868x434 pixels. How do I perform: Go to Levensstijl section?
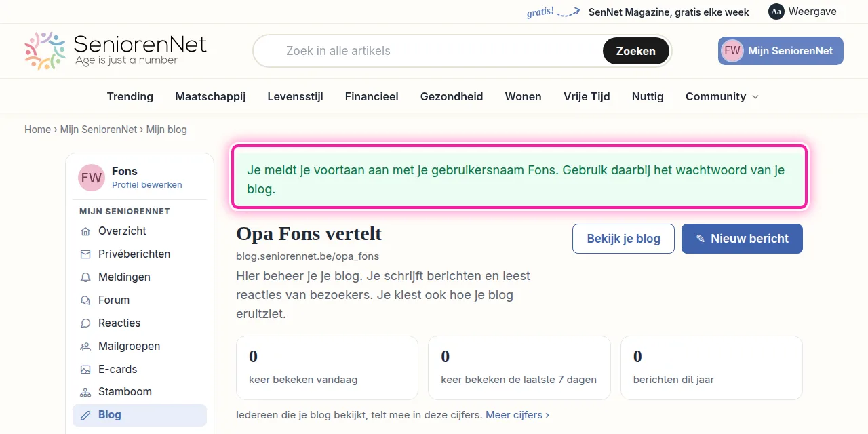[295, 96]
